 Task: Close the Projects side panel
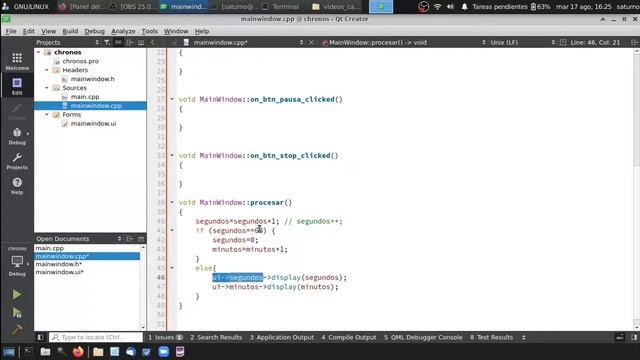point(141,42)
